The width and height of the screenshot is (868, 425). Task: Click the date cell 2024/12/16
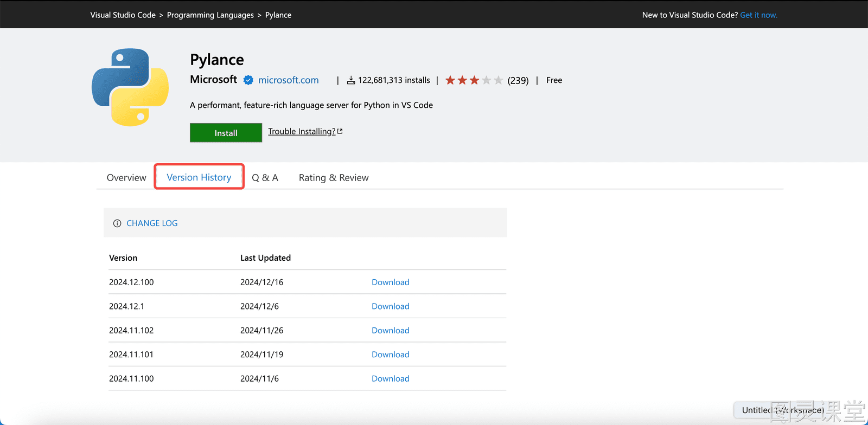pyautogui.click(x=262, y=282)
